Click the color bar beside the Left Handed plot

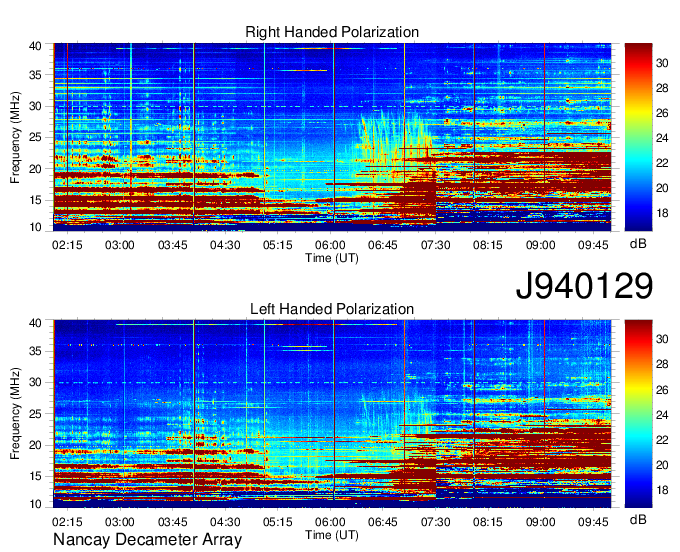click(x=638, y=414)
